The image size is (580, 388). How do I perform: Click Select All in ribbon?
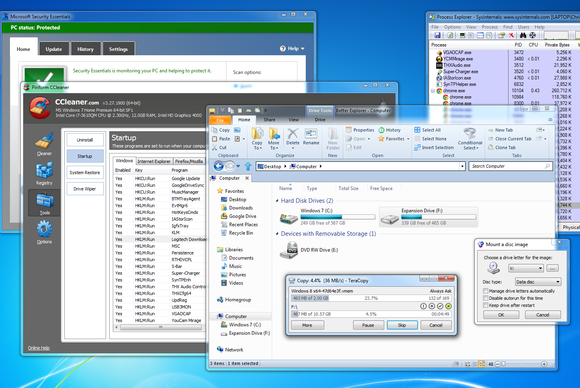(427, 130)
